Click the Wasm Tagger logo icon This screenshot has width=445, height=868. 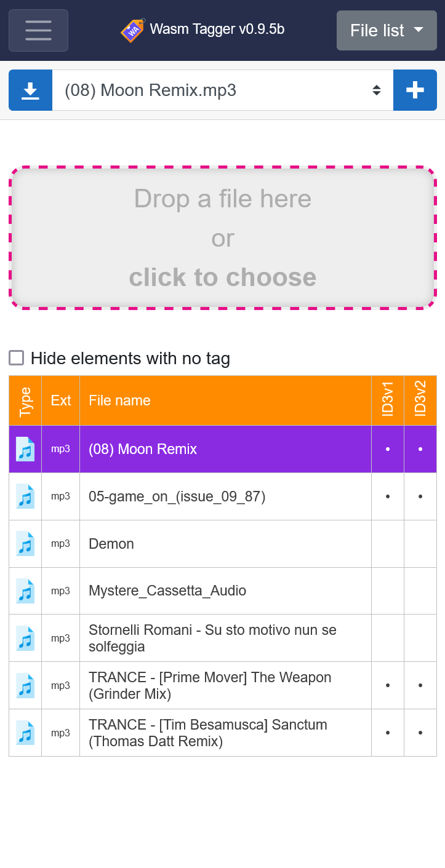[133, 30]
